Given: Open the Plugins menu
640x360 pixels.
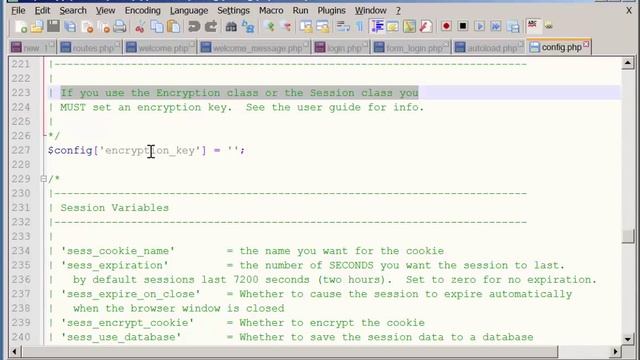Looking at the screenshot, I should [x=331, y=10].
